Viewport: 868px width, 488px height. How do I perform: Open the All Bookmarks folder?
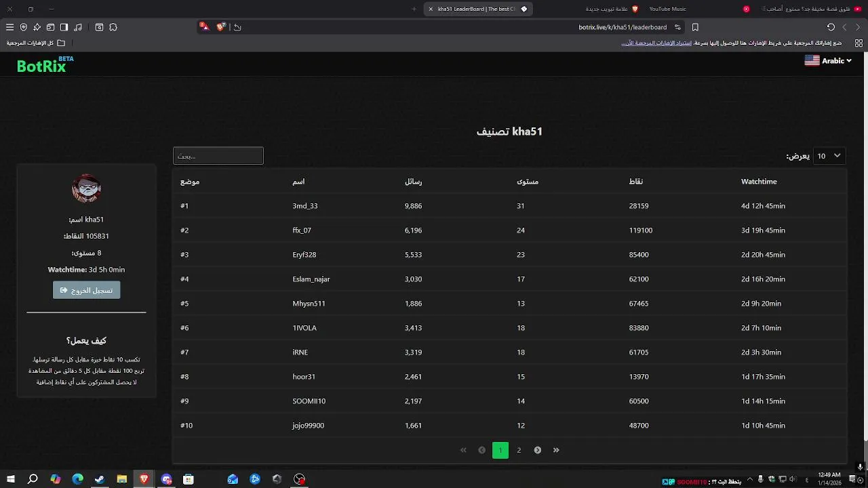tap(37, 43)
